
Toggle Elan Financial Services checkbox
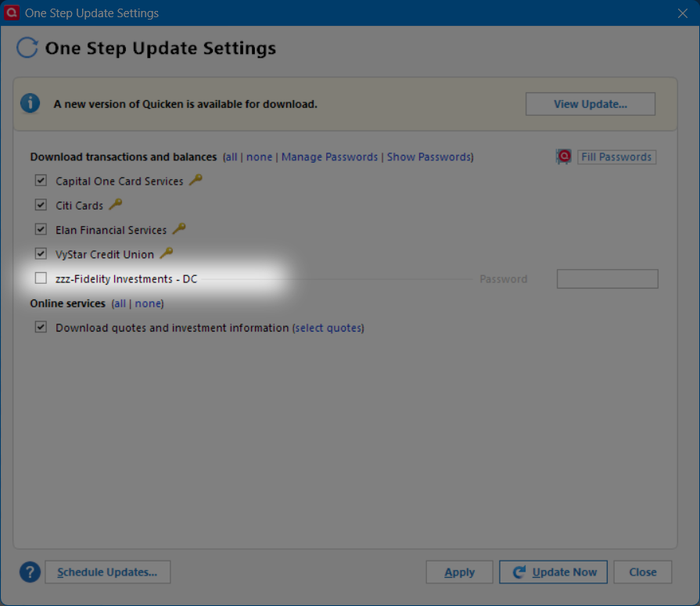click(x=41, y=229)
